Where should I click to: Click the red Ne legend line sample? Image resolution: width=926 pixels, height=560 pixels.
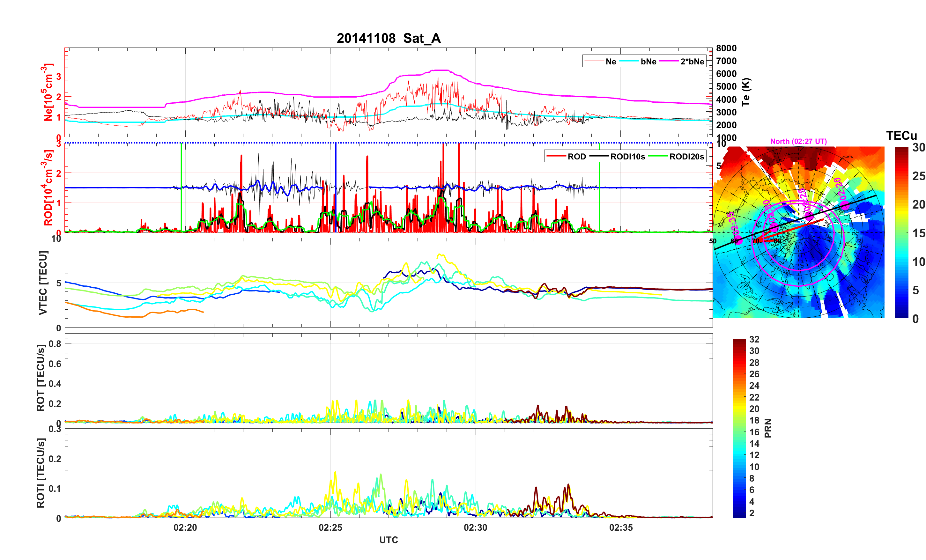click(x=594, y=61)
